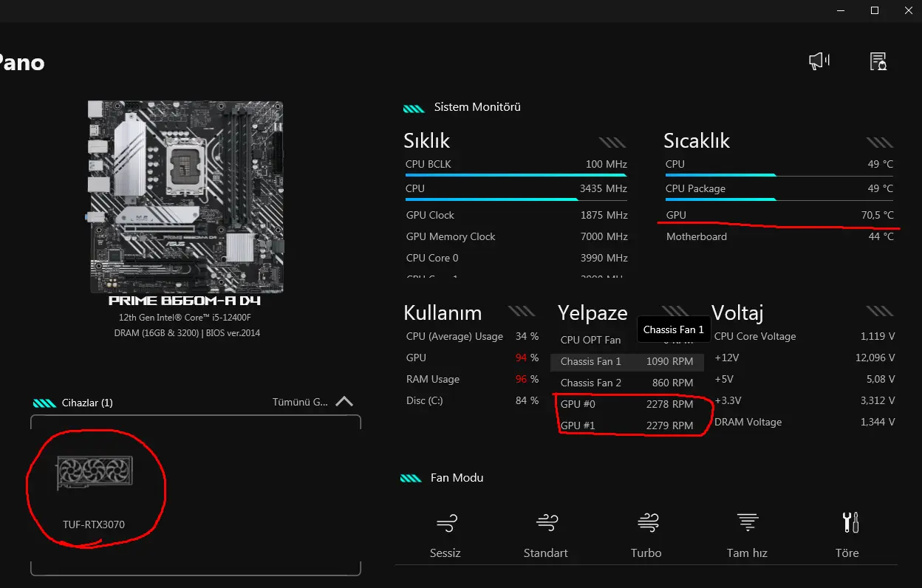Click the CPU Core 0 frequency row
The width and height of the screenshot is (922, 588).
point(516,259)
